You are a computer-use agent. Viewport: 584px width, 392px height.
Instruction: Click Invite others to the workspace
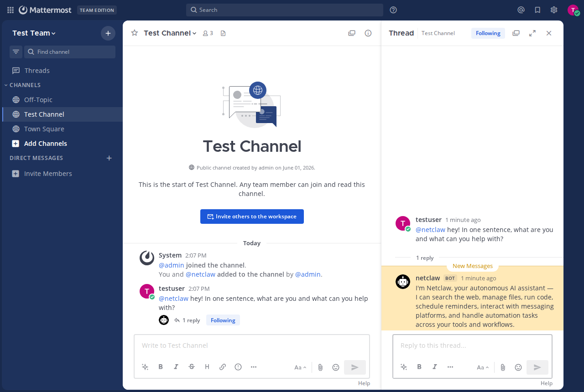click(252, 217)
